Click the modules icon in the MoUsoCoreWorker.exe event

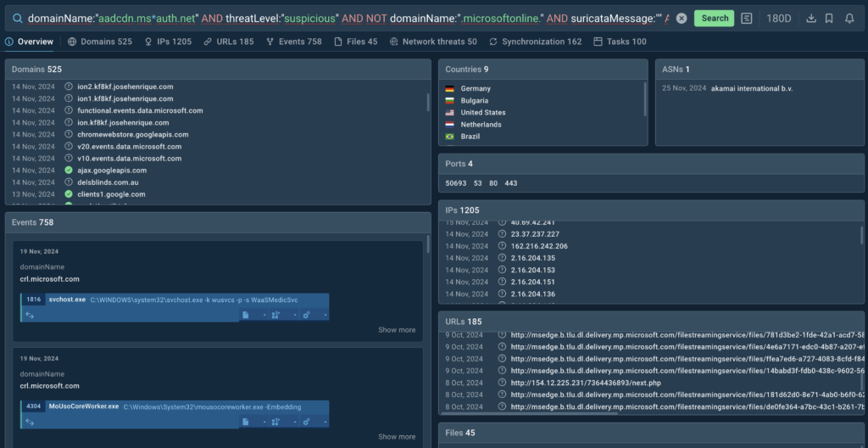[275, 422]
